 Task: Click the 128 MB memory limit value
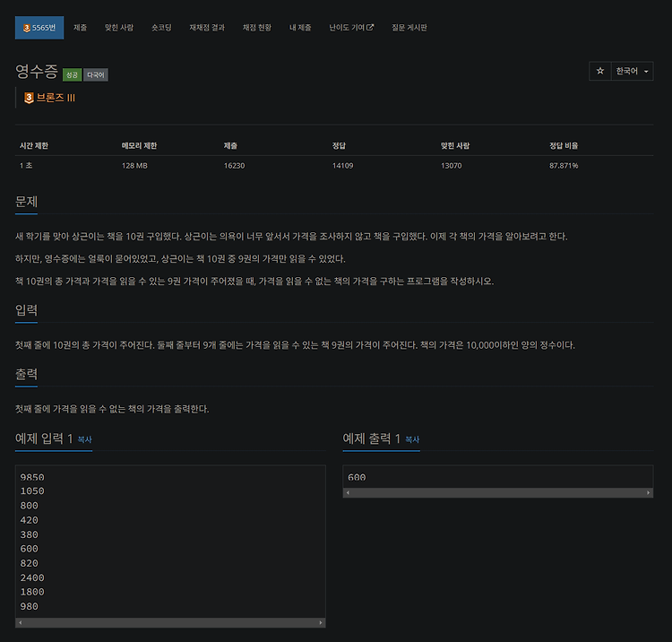coord(134,166)
